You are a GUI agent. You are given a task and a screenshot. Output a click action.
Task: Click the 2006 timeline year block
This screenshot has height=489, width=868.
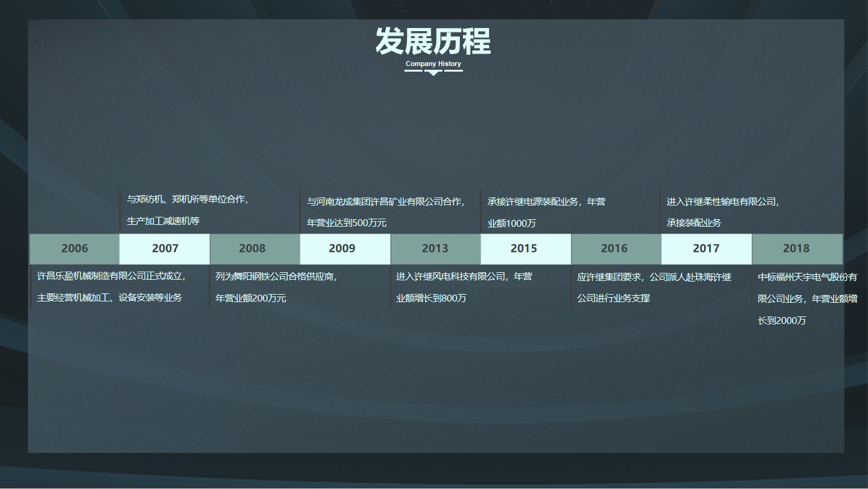pos(74,249)
